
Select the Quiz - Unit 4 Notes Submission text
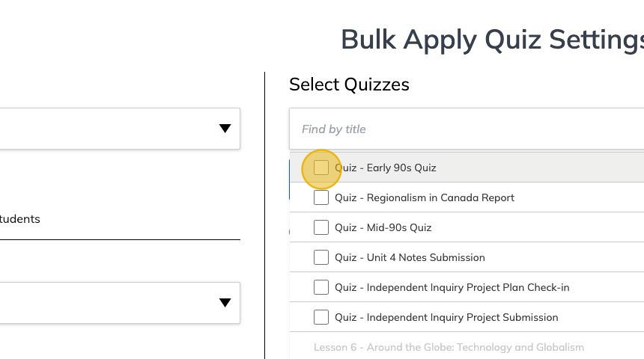[410, 257]
